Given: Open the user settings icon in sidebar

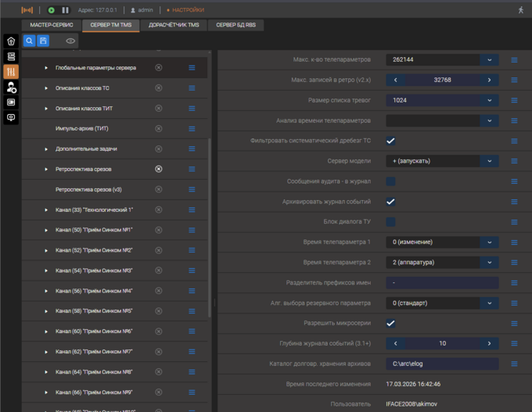Looking at the screenshot, I should tap(11, 87).
